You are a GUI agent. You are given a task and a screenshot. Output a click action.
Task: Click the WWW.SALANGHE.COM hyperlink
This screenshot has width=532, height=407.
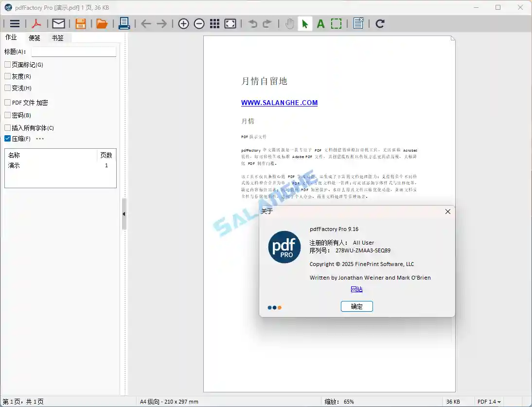pos(280,103)
